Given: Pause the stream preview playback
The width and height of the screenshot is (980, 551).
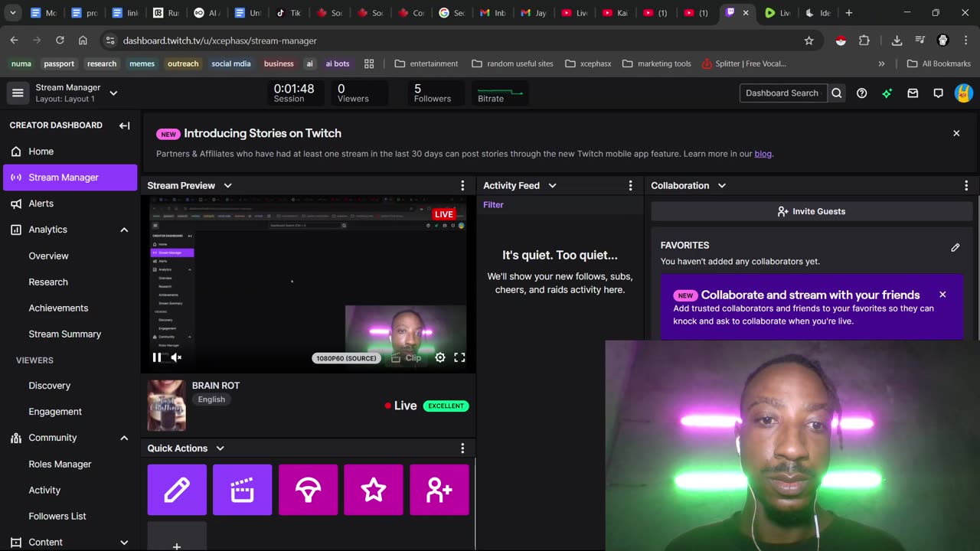Looking at the screenshot, I should (x=157, y=357).
